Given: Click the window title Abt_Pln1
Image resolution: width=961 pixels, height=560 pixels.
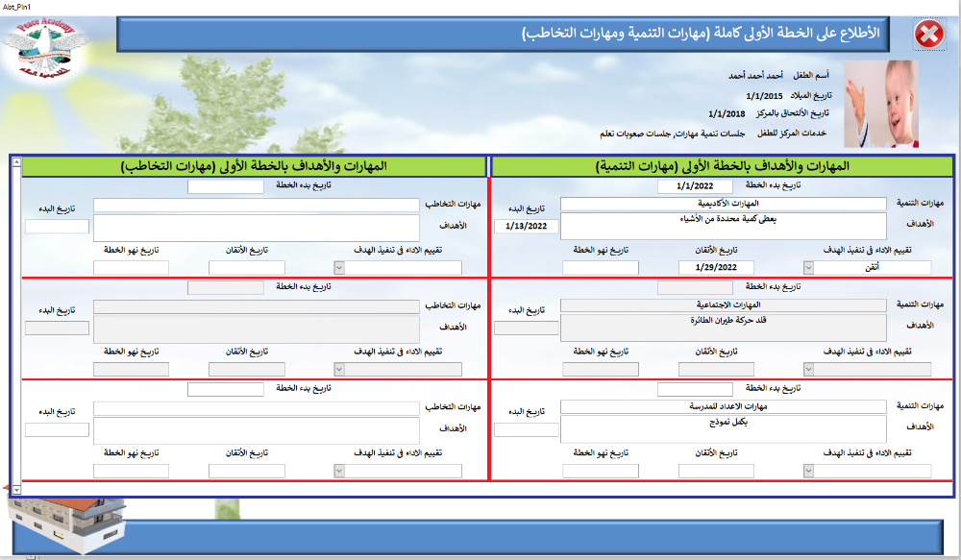Looking at the screenshot, I should click(17, 7).
